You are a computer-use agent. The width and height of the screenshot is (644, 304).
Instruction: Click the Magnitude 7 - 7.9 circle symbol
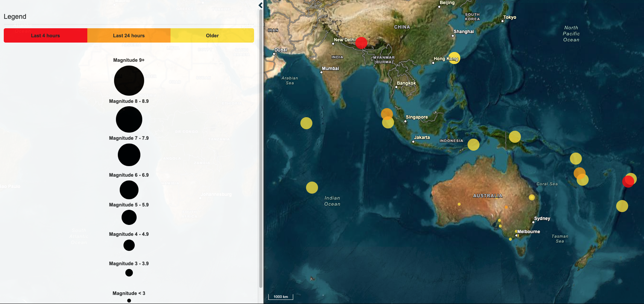[129, 155]
